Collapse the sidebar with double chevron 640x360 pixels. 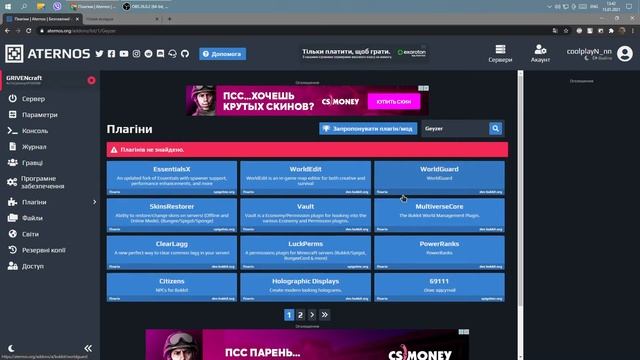(x=88, y=348)
